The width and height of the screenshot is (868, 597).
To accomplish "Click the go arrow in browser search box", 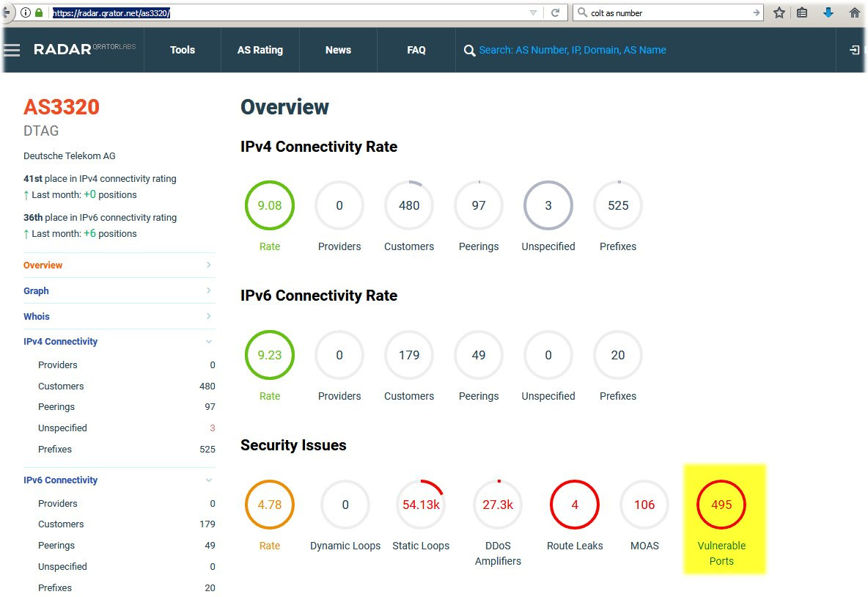I will click(x=756, y=12).
